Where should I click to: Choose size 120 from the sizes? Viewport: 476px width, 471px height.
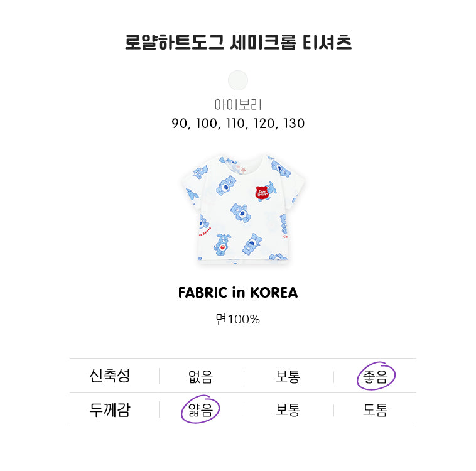click(264, 124)
